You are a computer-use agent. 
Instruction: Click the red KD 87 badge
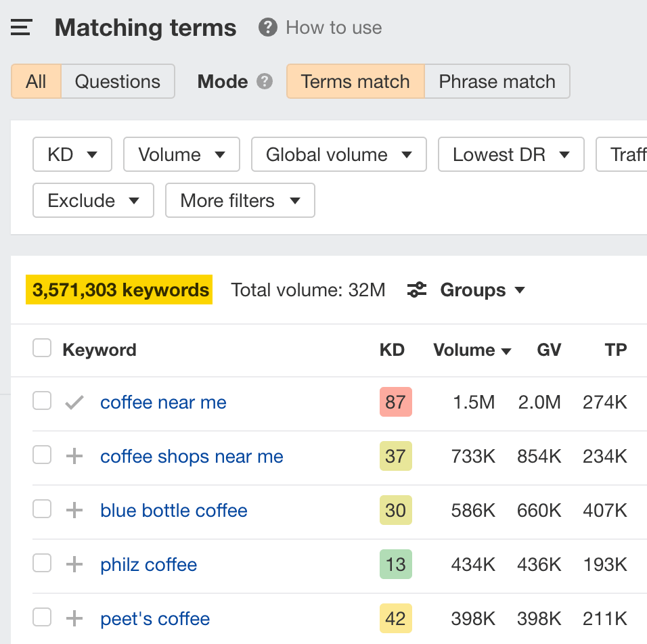click(x=396, y=402)
